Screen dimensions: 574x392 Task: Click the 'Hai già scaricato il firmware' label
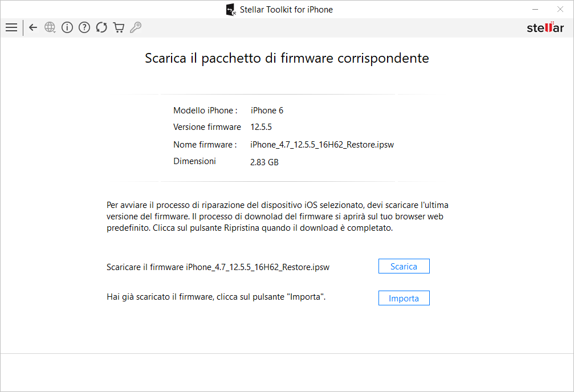pos(216,297)
